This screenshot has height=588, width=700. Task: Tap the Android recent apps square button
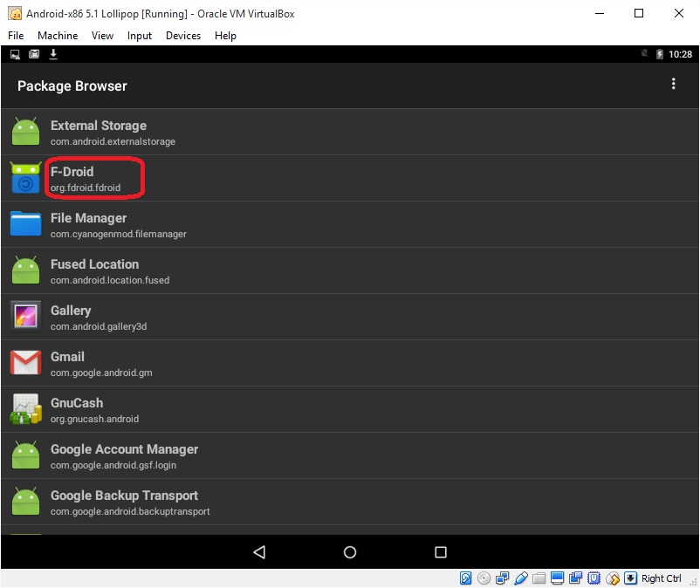tap(441, 552)
